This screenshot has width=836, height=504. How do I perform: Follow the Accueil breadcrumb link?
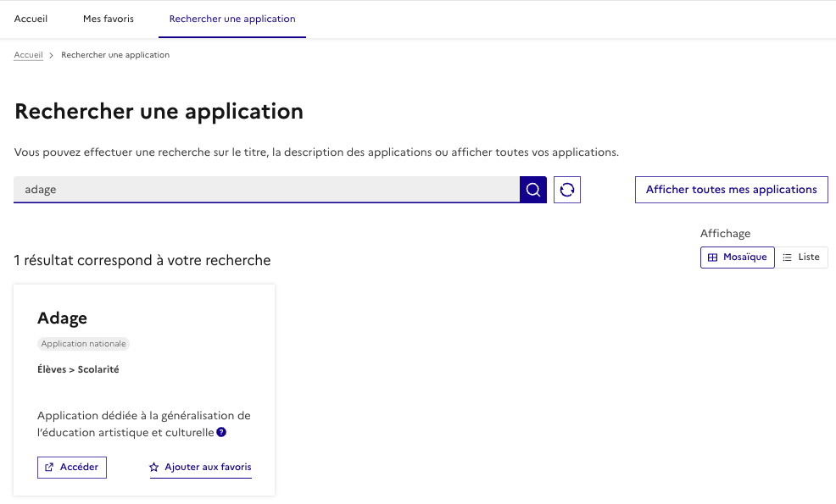28,55
